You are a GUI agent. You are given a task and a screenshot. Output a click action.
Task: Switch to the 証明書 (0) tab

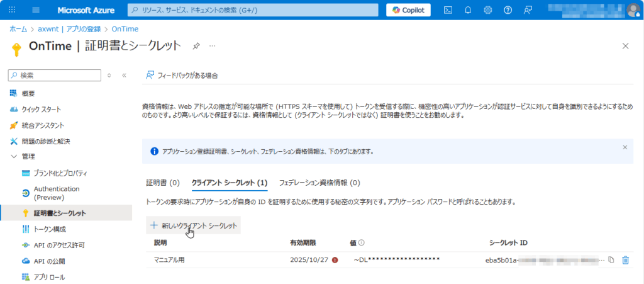[163, 183]
